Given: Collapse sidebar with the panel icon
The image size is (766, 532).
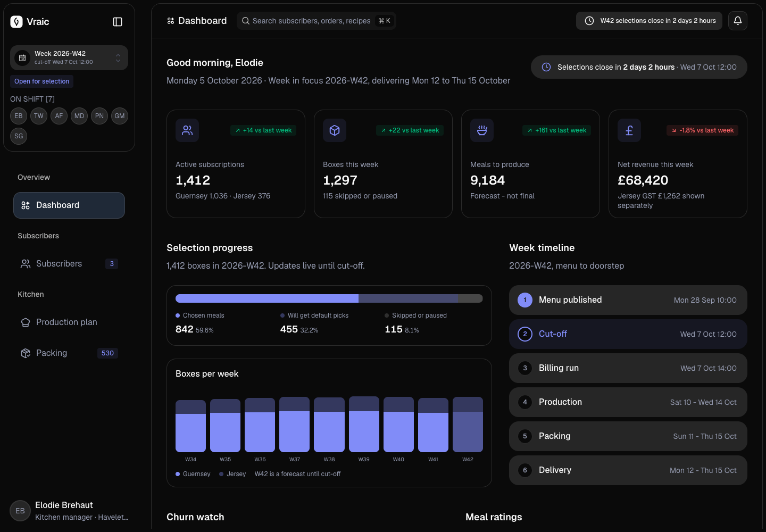Looking at the screenshot, I should click(118, 22).
